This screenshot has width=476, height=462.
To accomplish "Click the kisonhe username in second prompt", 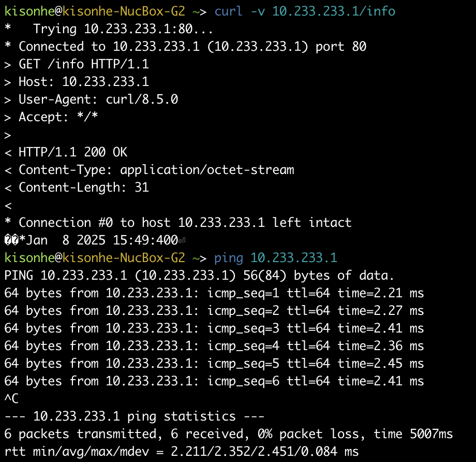I will coord(29,258).
